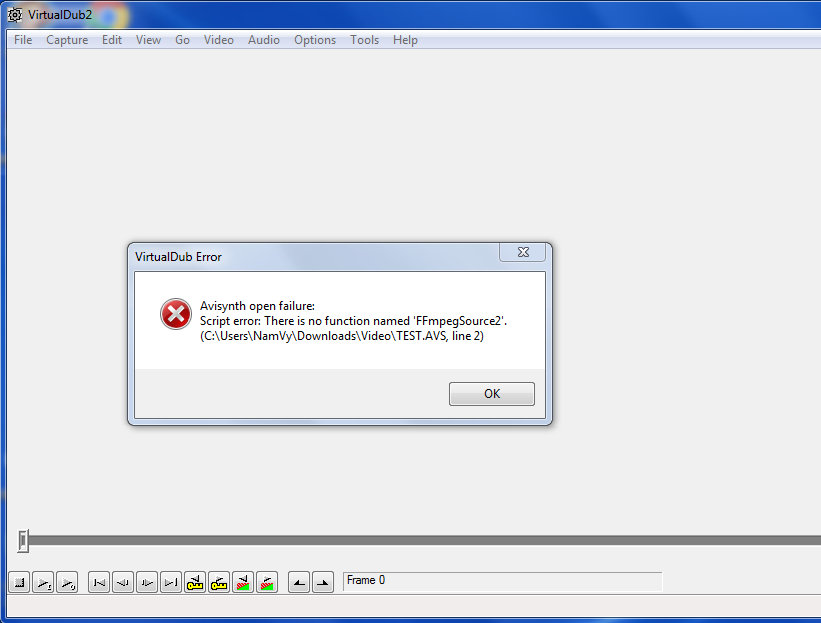Go to next keyframe
Viewport: 821px width, 623px height.
(x=219, y=582)
